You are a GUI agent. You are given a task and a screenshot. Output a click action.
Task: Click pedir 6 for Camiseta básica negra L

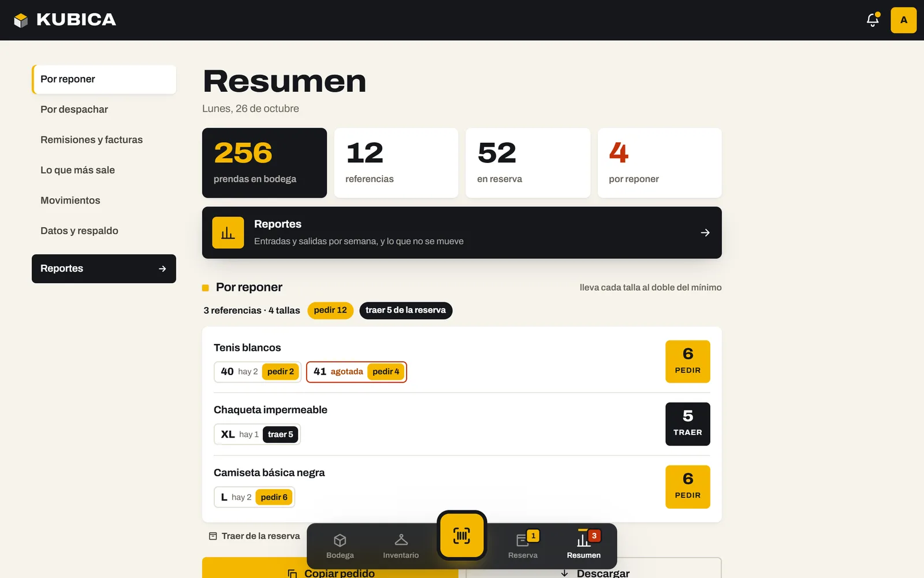274,497
